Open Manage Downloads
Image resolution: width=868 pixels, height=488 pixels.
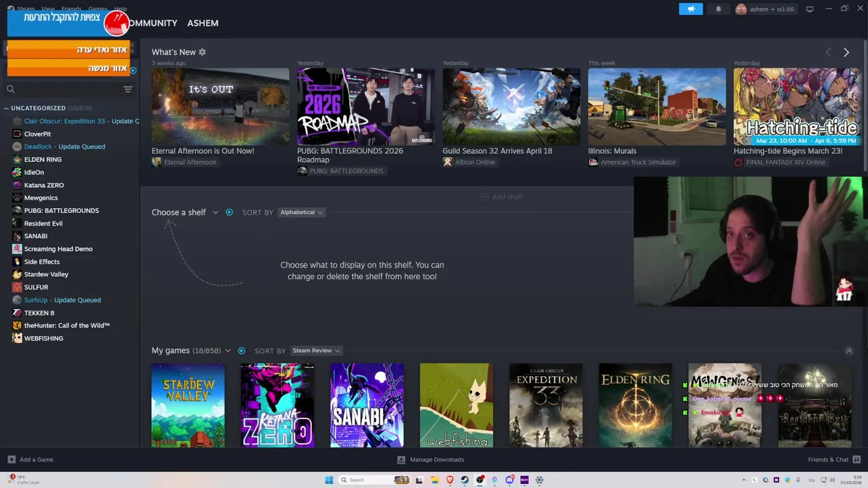pyautogui.click(x=431, y=460)
